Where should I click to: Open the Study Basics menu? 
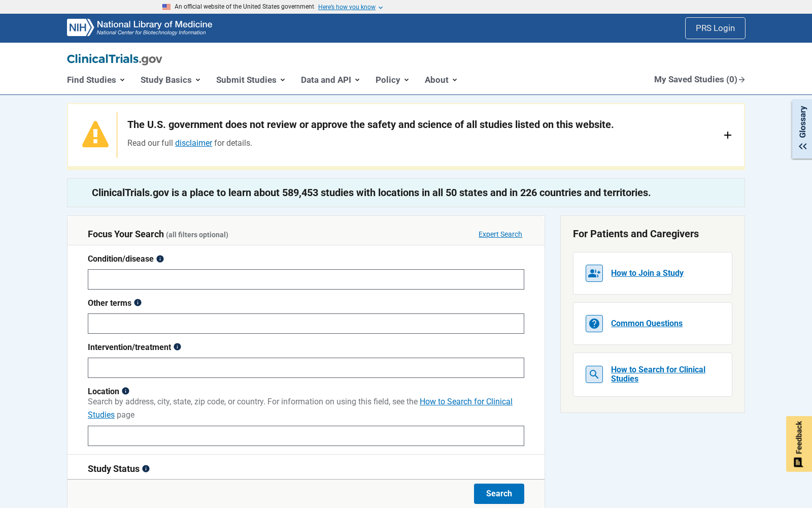171,80
